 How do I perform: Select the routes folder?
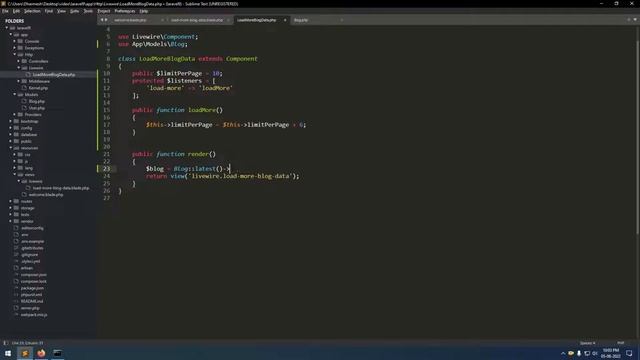pyautogui.click(x=26, y=201)
